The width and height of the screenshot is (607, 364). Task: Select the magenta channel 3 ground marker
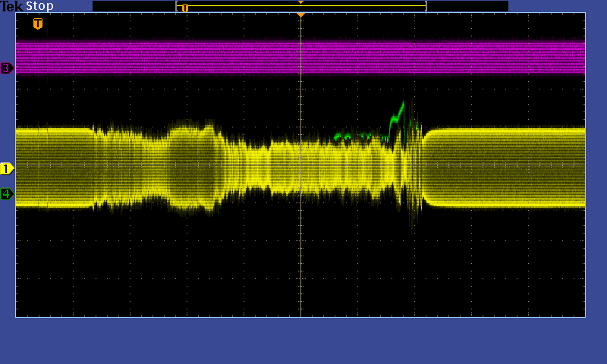[x=7, y=68]
